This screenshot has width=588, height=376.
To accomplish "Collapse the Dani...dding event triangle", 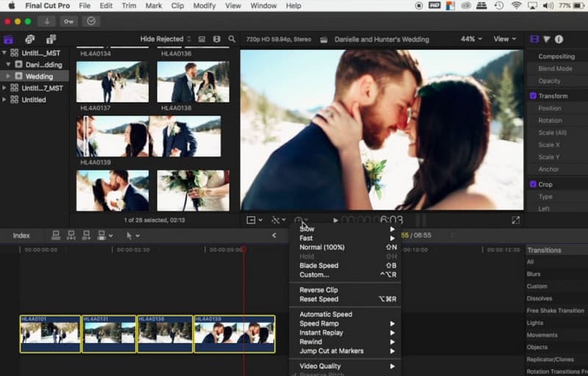I will point(8,65).
